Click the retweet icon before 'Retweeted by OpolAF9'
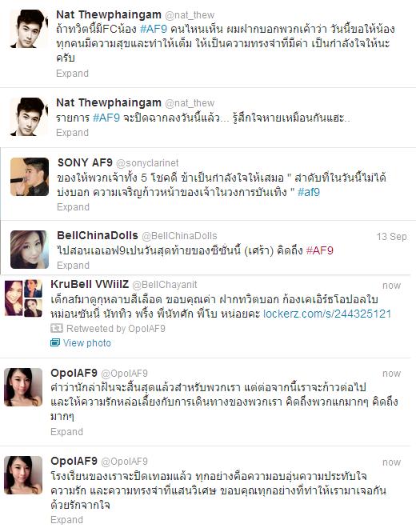Viewport: 416px width, 532px height. coord(56,328)
